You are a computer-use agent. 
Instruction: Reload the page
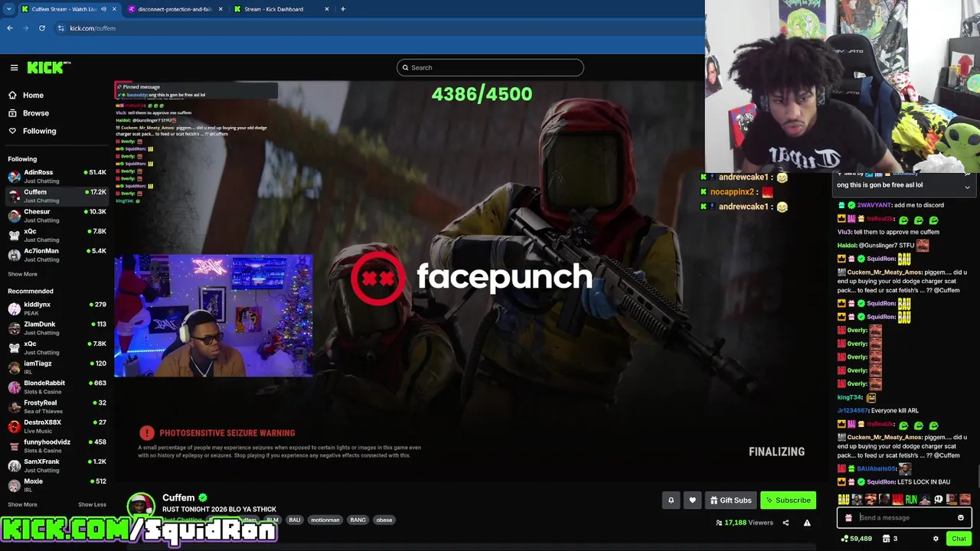42,28
